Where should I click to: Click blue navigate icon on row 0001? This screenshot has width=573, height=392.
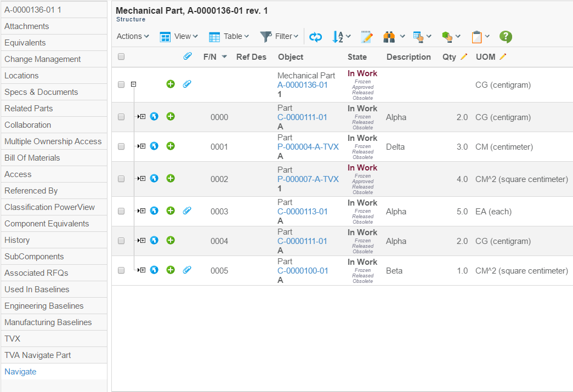[x=154, y=146]
